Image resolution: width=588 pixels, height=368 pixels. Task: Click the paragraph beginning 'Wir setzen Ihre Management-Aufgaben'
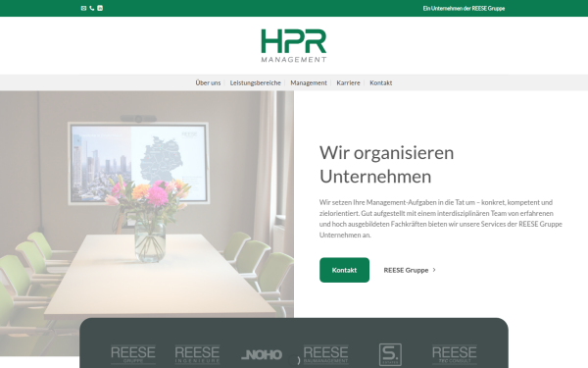441,219
